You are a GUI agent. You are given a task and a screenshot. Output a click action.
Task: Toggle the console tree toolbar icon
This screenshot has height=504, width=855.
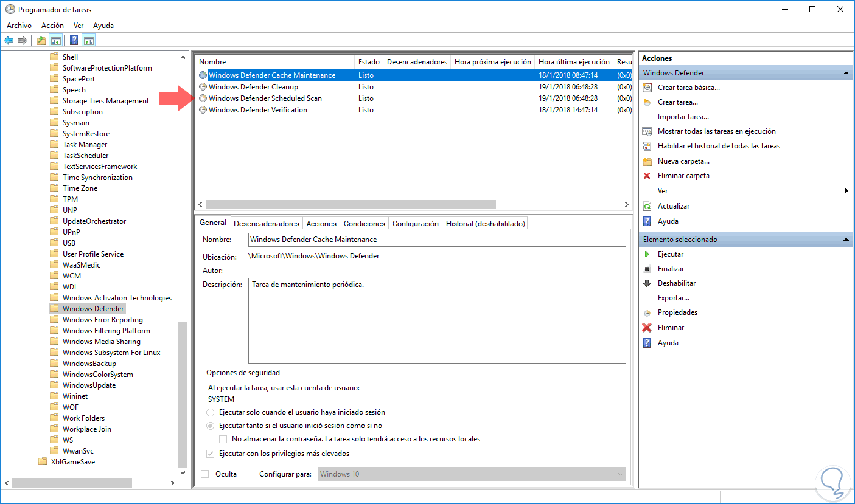point(55,41)
